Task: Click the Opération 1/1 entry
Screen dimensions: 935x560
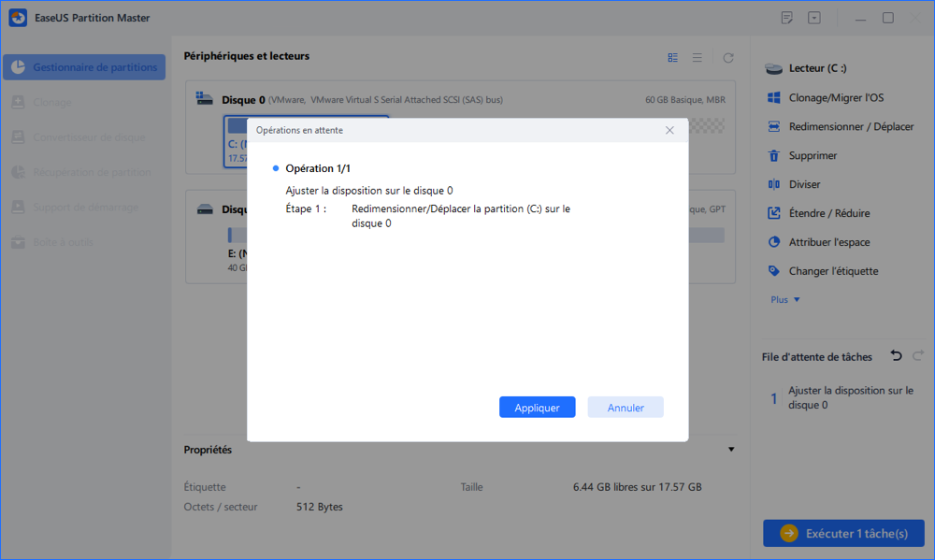Action: [x=318, y=168]
